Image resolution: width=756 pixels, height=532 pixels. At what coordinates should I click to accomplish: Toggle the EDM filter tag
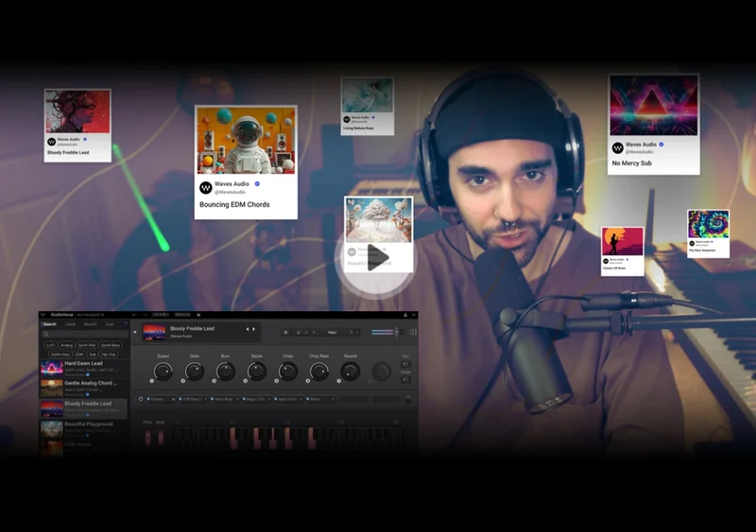(79, 354)
